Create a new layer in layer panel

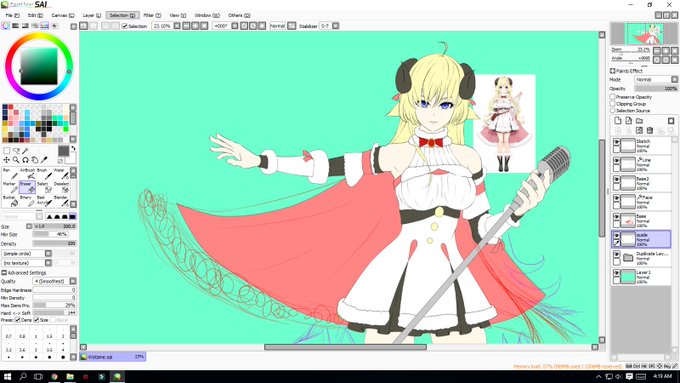[618, 121]
